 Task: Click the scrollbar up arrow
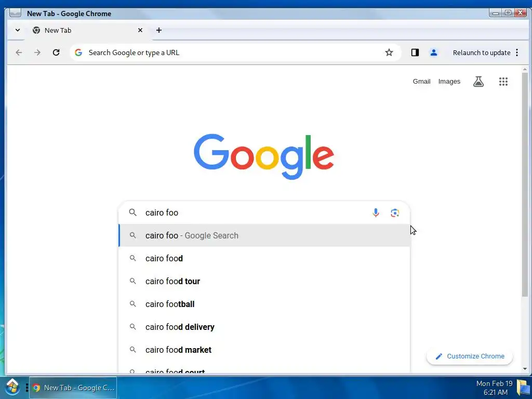click(x=525, y=69)
